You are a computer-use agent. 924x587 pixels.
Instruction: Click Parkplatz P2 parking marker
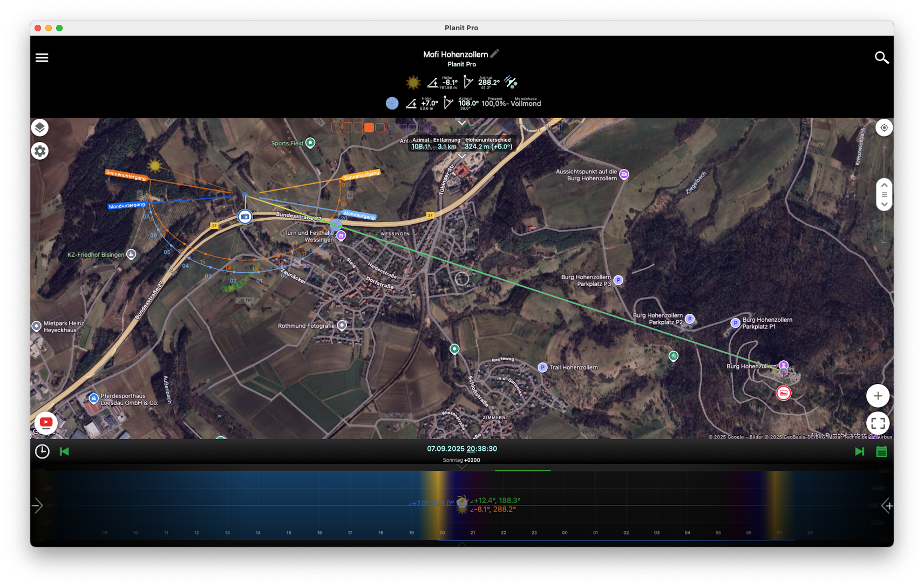[x=690, y=319]
